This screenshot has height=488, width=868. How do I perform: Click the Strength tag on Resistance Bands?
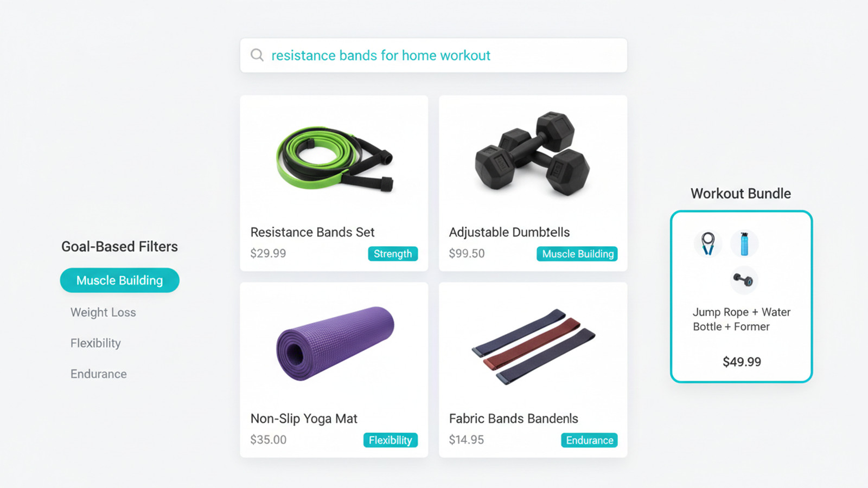pos(393,254)
